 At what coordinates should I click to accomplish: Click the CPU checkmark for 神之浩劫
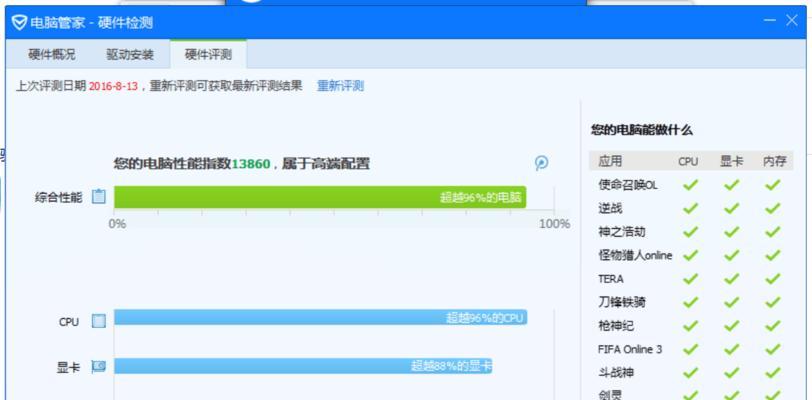pos(690,232)
